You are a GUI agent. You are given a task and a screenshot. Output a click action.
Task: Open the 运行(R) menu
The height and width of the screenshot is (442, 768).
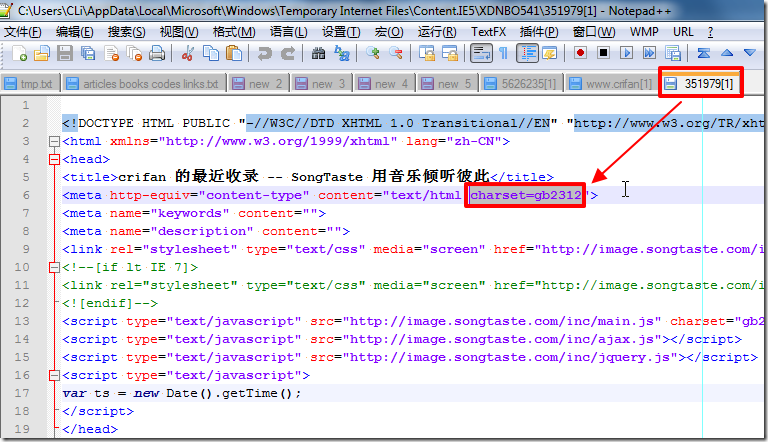pyautogui.click(x=437, y=32)
